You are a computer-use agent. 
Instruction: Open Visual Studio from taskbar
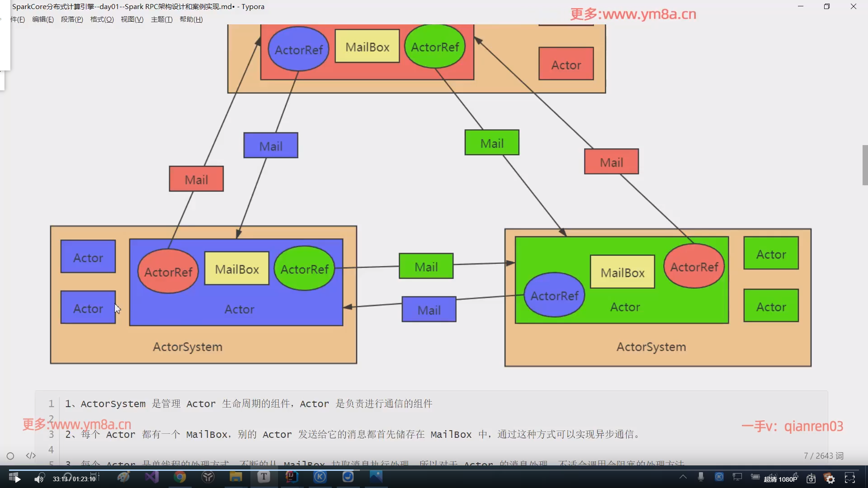[x=152, y=477]
